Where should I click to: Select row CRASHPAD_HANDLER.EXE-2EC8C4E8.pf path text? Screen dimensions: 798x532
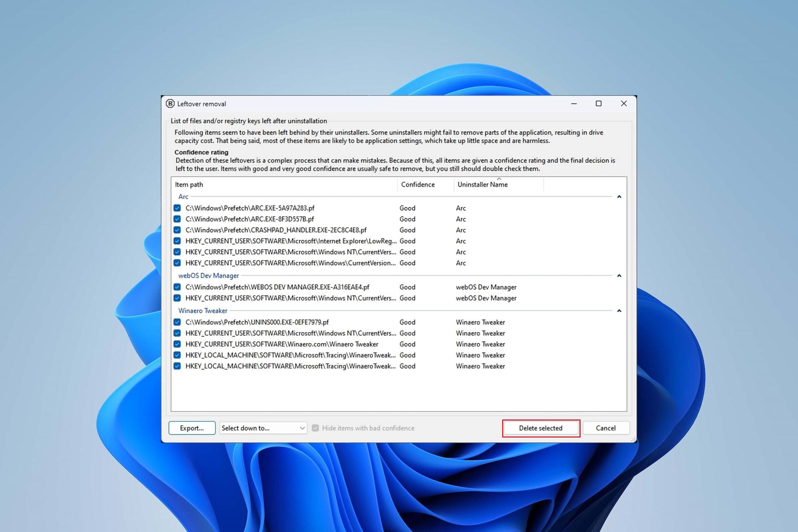coord(276,230)
